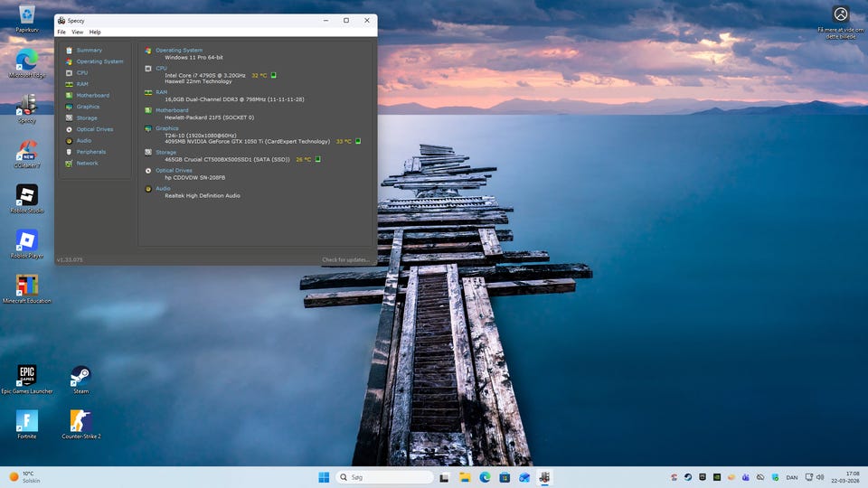Click the Graphics heading link in summary

click(167, 128)
